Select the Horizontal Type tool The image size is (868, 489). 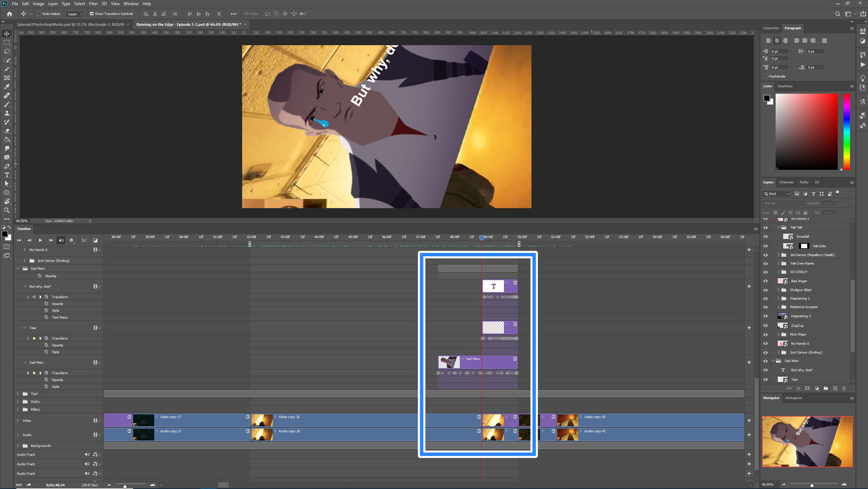coord(7,175)
